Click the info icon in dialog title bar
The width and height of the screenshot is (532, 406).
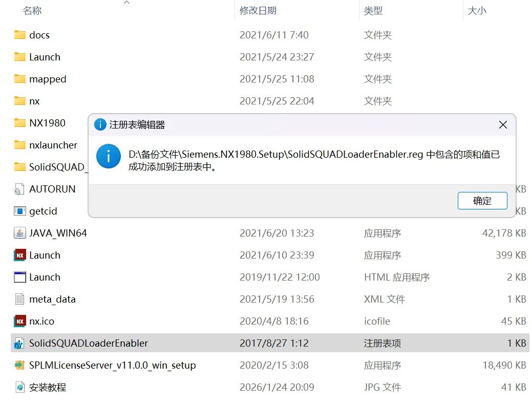click(x=100, y=124)
